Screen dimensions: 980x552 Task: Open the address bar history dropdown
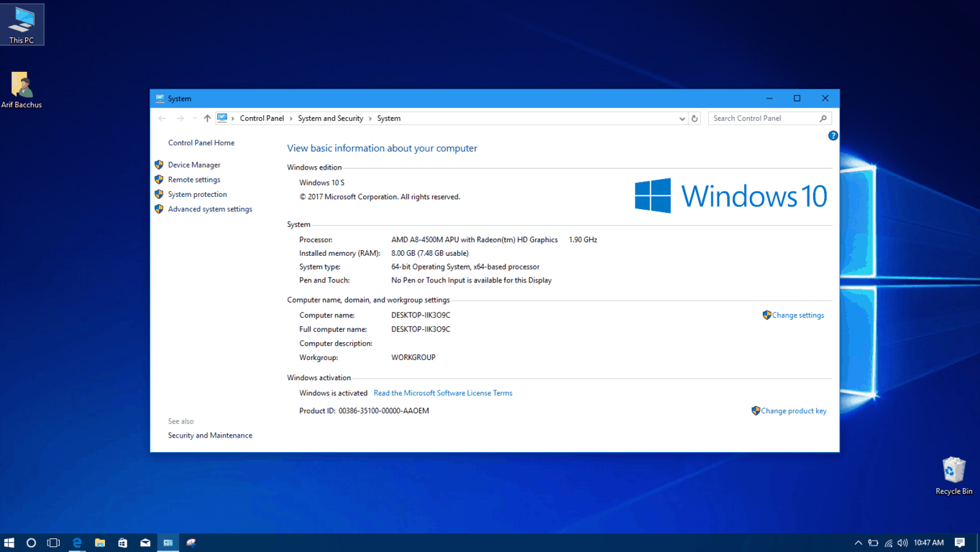coord(682,119)
